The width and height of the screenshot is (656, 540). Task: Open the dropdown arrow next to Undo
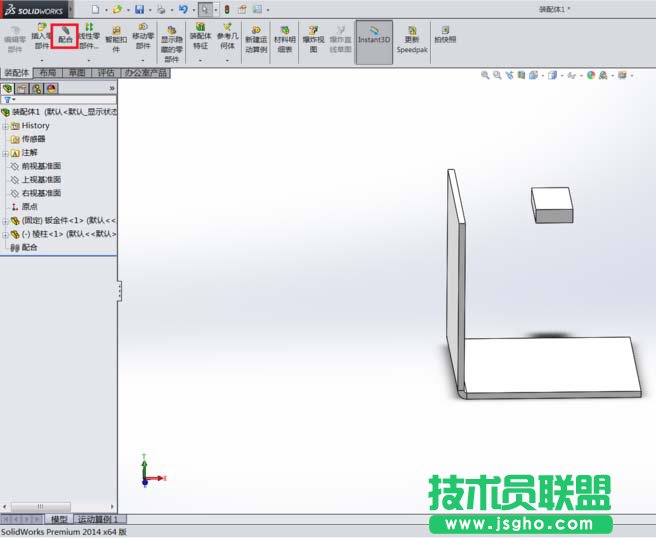coord(193,10)
